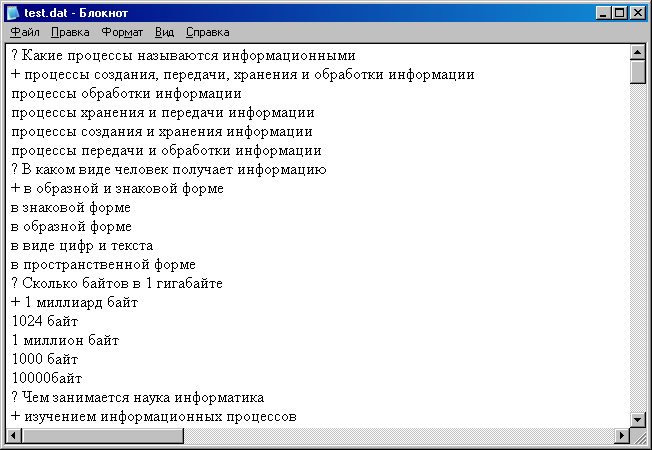Viewport: 652px width, 450px height.
Task: Click line '1 миллион байт'
Action: [x=65, y=341]
